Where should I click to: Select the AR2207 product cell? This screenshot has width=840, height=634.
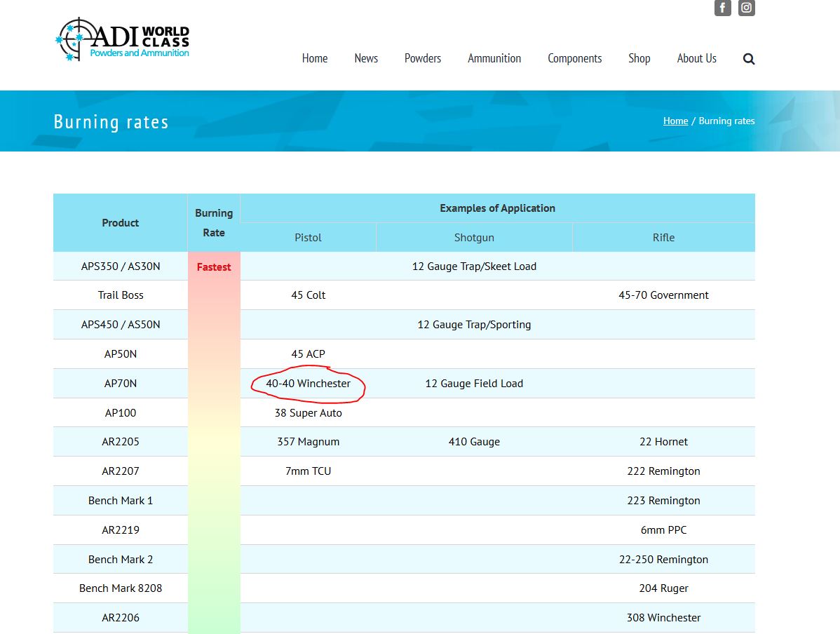coord(121,471)
